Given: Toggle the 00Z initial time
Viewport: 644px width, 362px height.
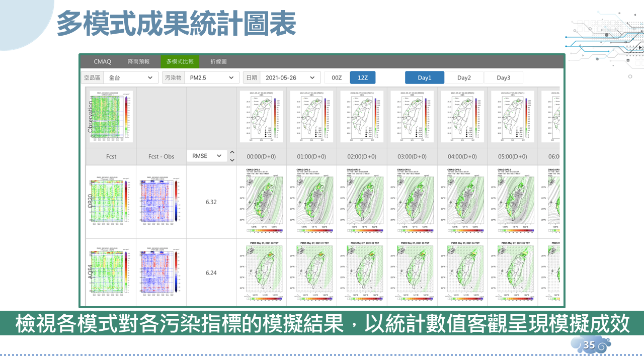Looking at the screenshot, I should click(x=337, y=78).
